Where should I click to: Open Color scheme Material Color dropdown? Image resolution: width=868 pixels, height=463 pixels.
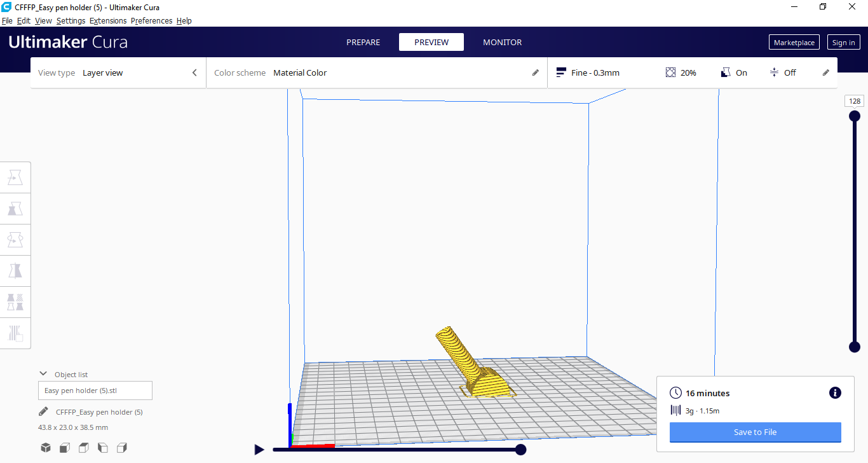[376, 73]
